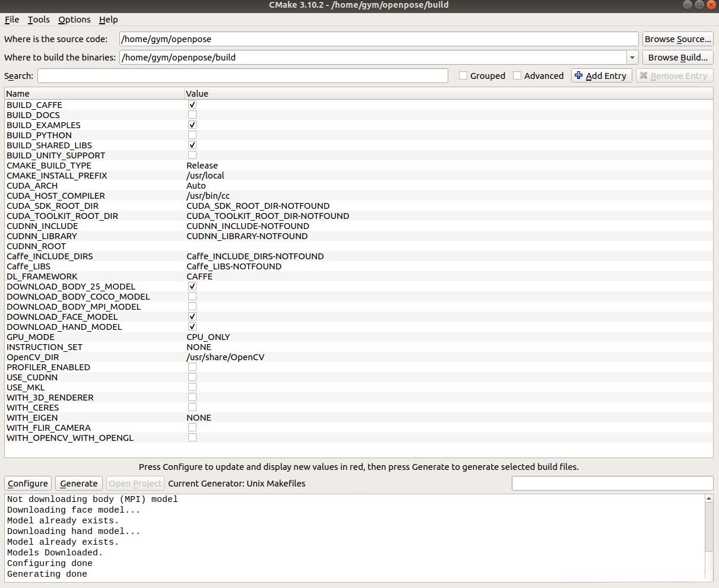Uncheck DOWNLOAD_HAND_MODEL option
719x588 pixels.
(192, 327)
